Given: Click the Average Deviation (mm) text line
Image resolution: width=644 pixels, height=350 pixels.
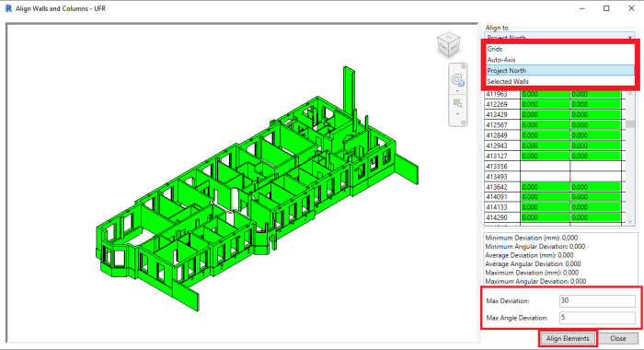Looking at the screenshot, I should point(529,255).
